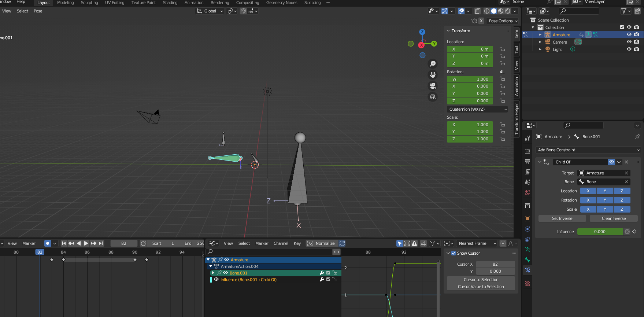Play the animation forward
This screenshot has height=317, width=644.
pyautogui.click(x=86, y=243)
